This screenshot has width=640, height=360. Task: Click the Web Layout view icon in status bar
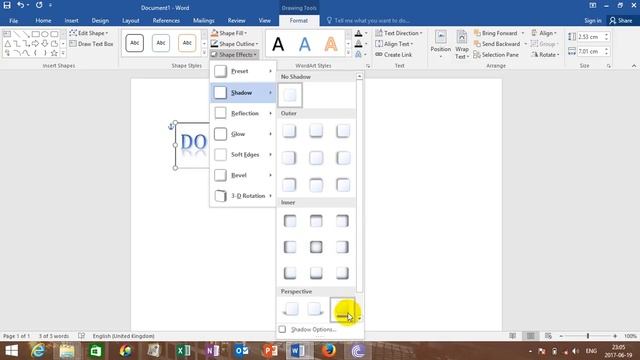pyautogui.click(x=548, y=336)
